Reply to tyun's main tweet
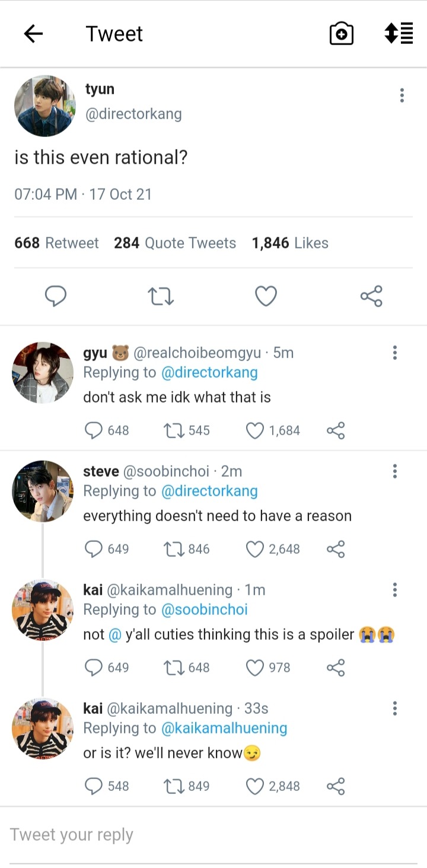427x868 pixels. click(56, 296)
